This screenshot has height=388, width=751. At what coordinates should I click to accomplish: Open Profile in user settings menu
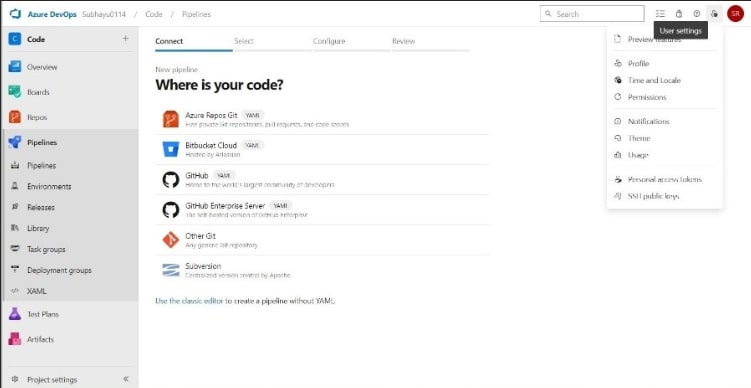tap(664, 63)
